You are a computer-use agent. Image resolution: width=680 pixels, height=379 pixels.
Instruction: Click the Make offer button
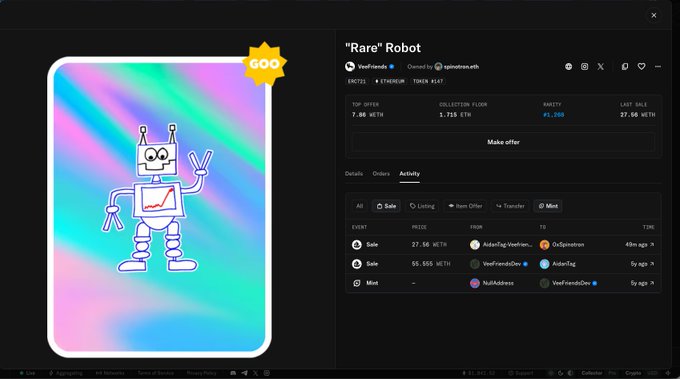[503, 142]
